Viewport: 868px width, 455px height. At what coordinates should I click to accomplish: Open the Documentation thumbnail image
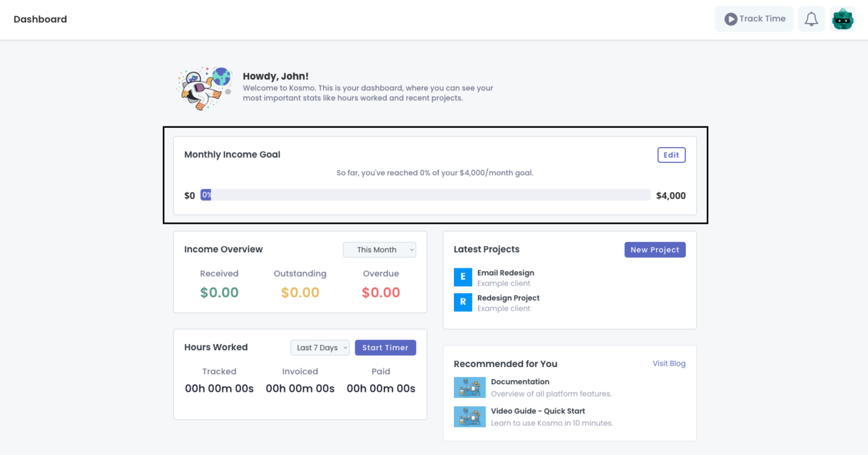click(469, 387)
